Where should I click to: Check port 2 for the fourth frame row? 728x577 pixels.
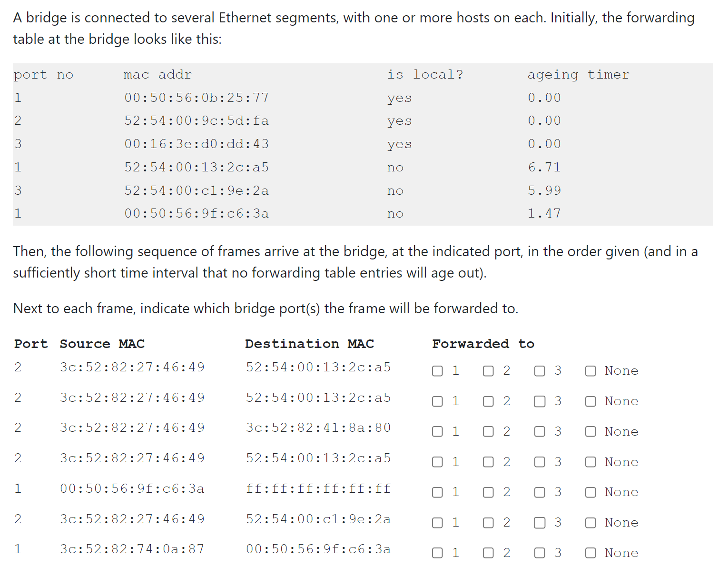488,462
